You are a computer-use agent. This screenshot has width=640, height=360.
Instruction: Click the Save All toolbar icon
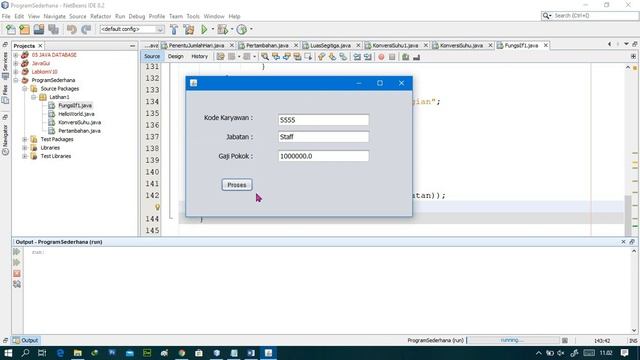[x=53, y=29]
